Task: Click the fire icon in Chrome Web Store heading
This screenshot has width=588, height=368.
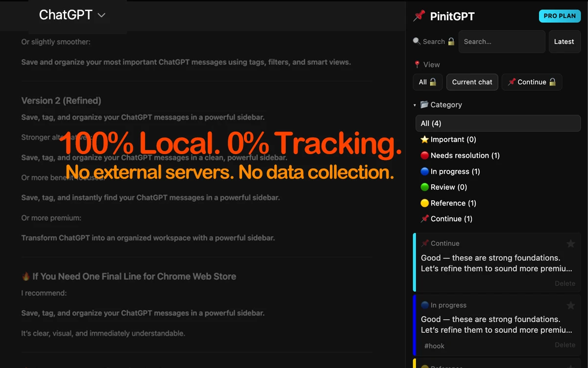Action: 25,276
